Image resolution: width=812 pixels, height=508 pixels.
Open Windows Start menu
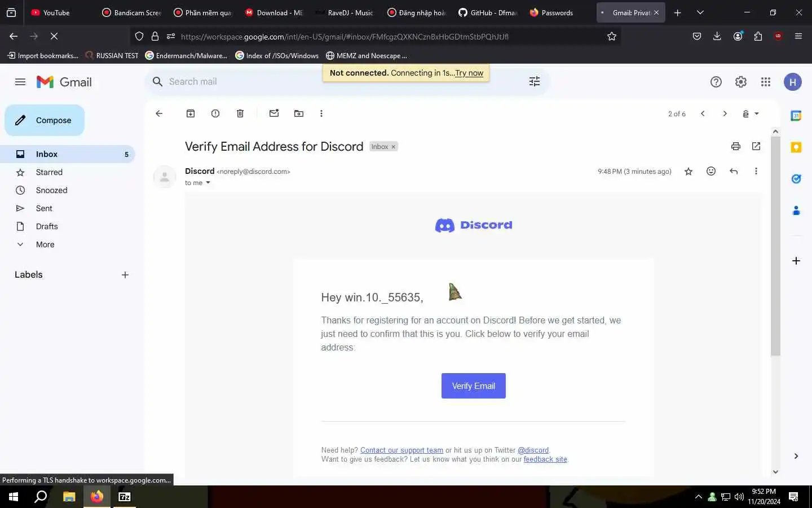coord(14,497)
